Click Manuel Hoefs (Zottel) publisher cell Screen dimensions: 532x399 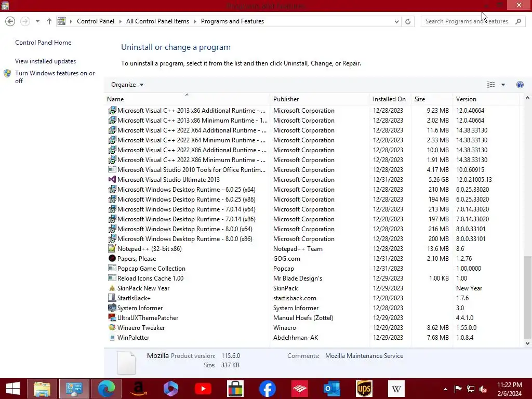point(303,317)
